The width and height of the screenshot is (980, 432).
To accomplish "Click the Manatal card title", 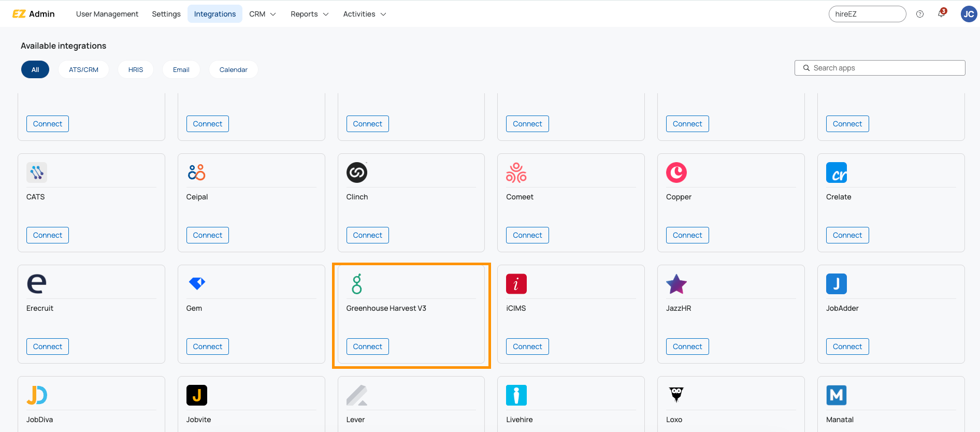I will (840, 420).
